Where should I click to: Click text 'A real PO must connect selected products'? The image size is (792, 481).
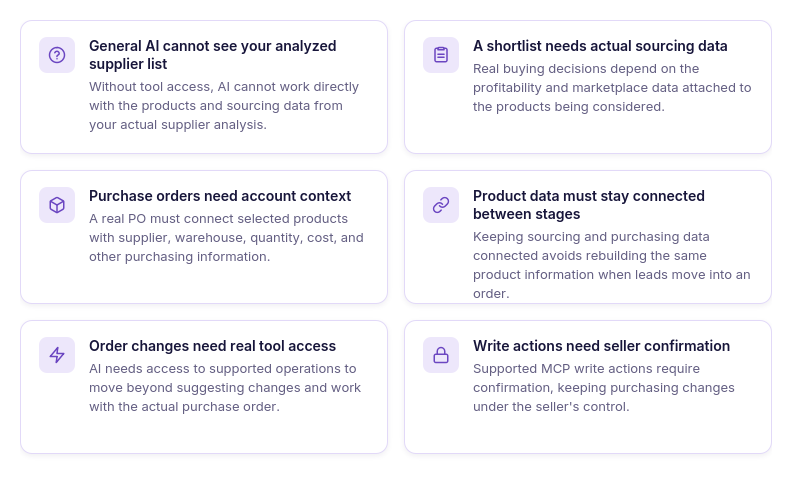pos(219,219)
